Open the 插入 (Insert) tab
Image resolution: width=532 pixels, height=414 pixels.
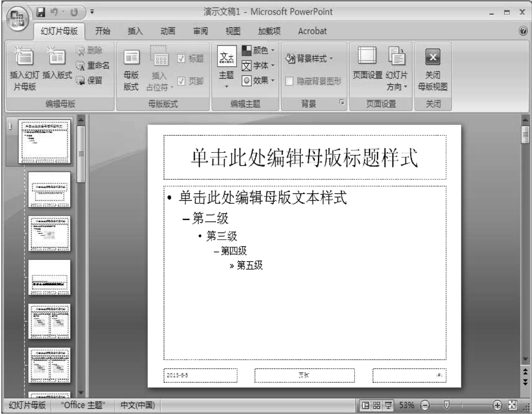[135, 31]
